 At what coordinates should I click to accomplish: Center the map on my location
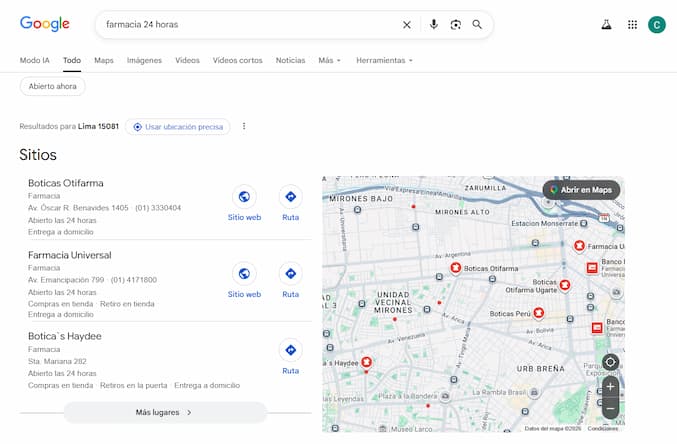pyautogui.click(x=610, y=362)
